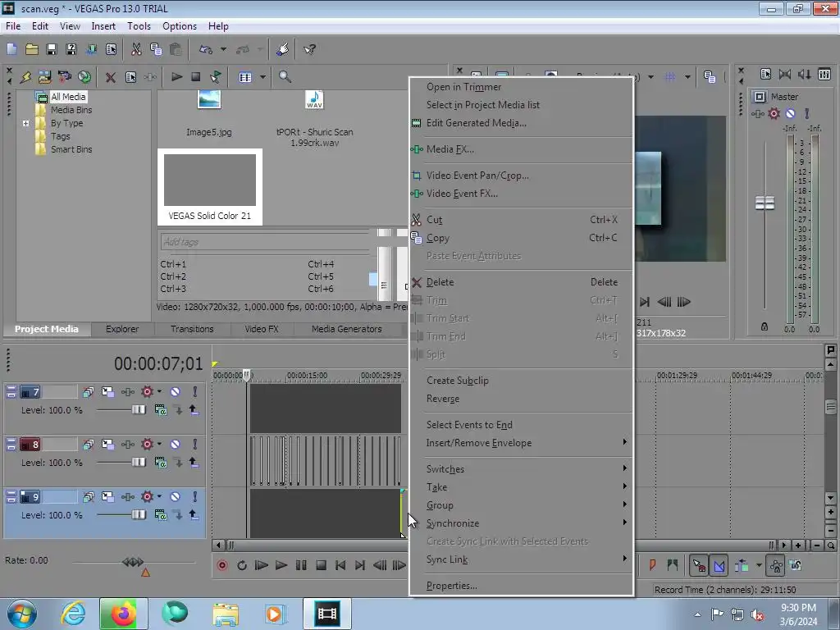Open the Insert menu
Viewport: 840px width, 630px height.
point(103,26)
